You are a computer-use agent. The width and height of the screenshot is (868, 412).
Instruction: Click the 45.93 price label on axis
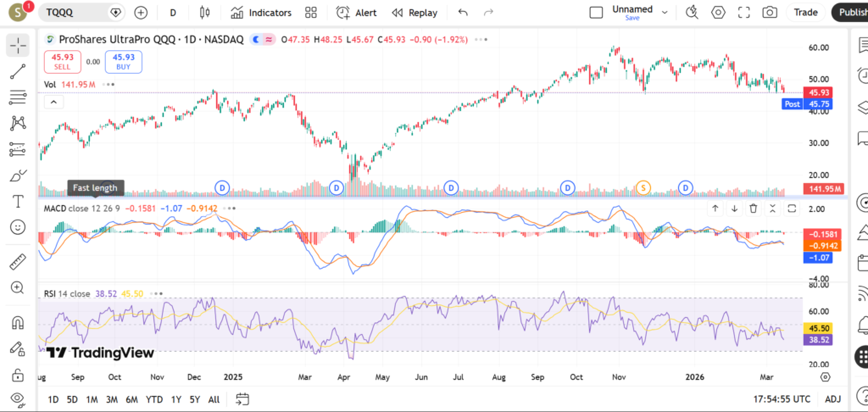click(x=818, y=92)
